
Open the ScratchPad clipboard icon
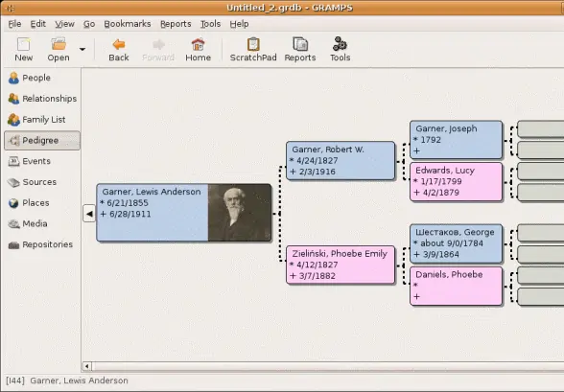click(253, 44)
